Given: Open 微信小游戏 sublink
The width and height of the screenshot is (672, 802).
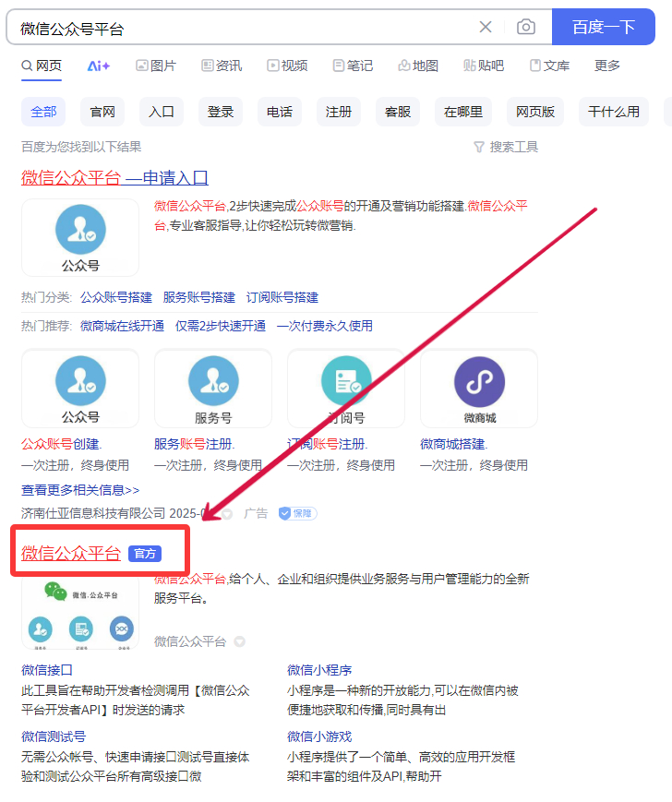Looking at the screenshot, I should click(x=319, y=736).
